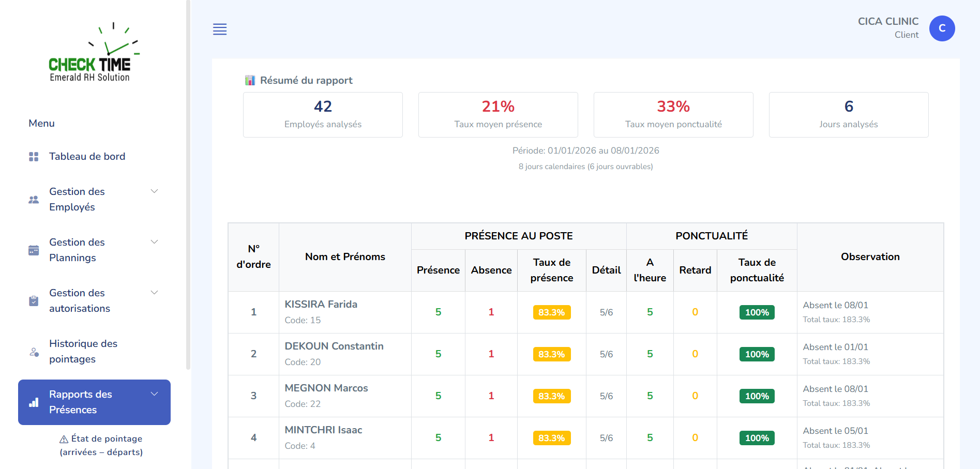Click the sidebar vertical scrollbar
The image size is (980, 469).
(x=187, y=191)
